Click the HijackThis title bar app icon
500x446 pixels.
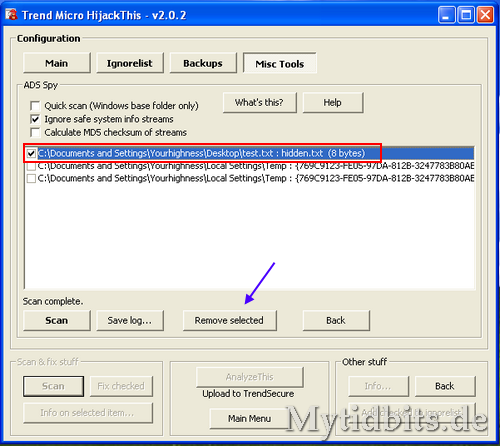tap(11, 15)
